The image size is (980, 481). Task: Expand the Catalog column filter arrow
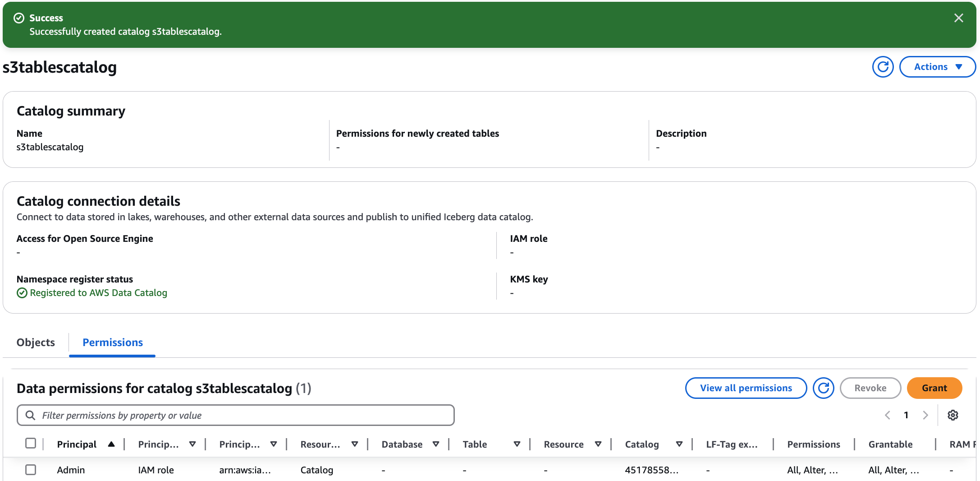tap(679, 444)
